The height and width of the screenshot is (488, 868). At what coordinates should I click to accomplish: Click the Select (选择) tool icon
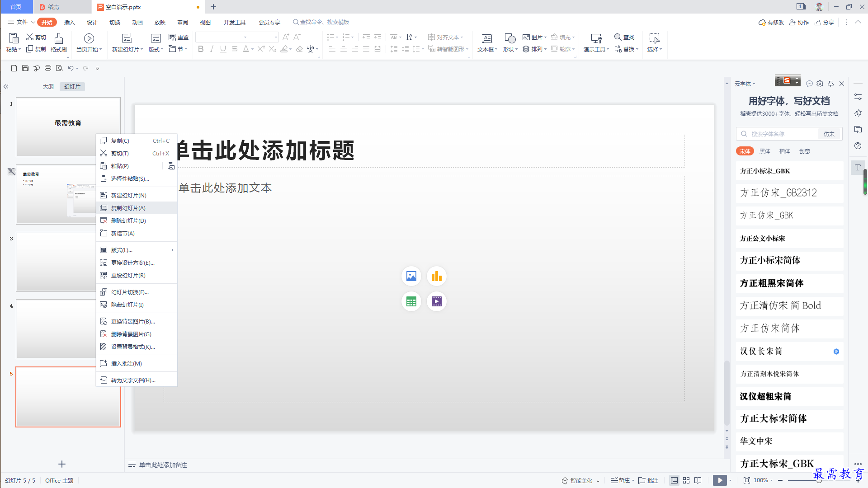click(x=654, y=38)
